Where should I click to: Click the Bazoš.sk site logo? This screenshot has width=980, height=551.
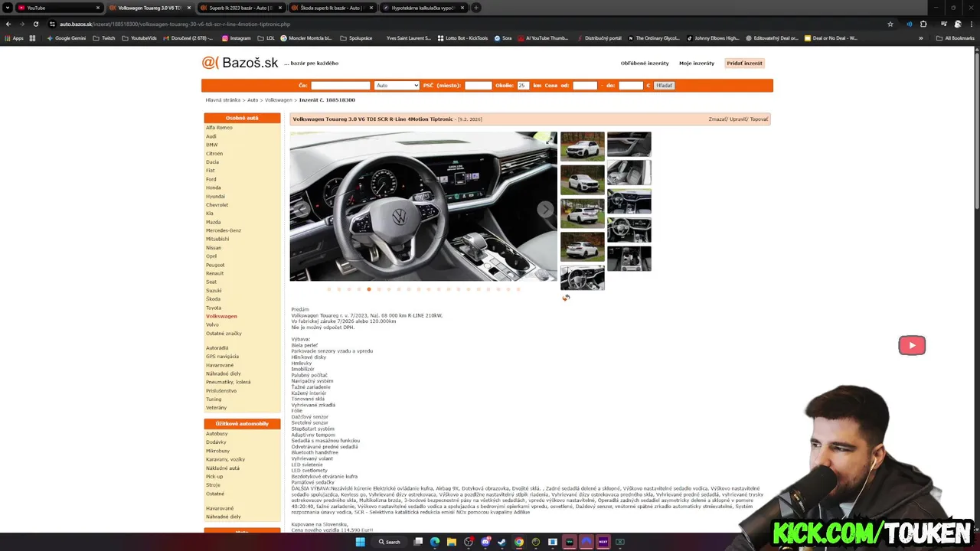pyautogui.click(x=240, y=63)
